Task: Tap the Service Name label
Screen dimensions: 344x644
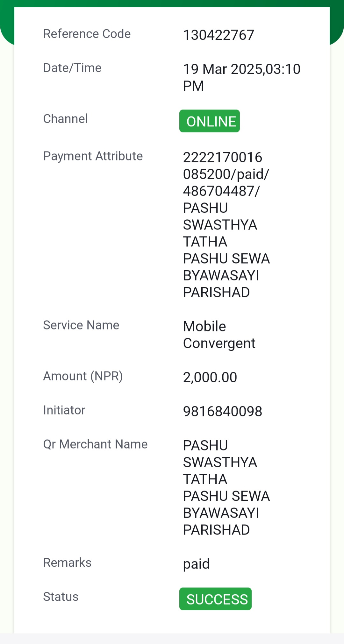Action: click(x=81, y=325)
